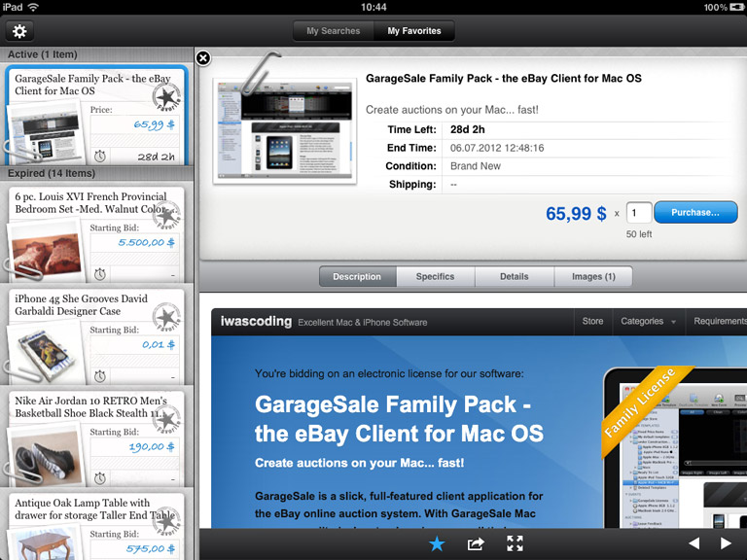
Task: Click the End Time value 06.07.2012 12:48:16
Action: [497, 148]
